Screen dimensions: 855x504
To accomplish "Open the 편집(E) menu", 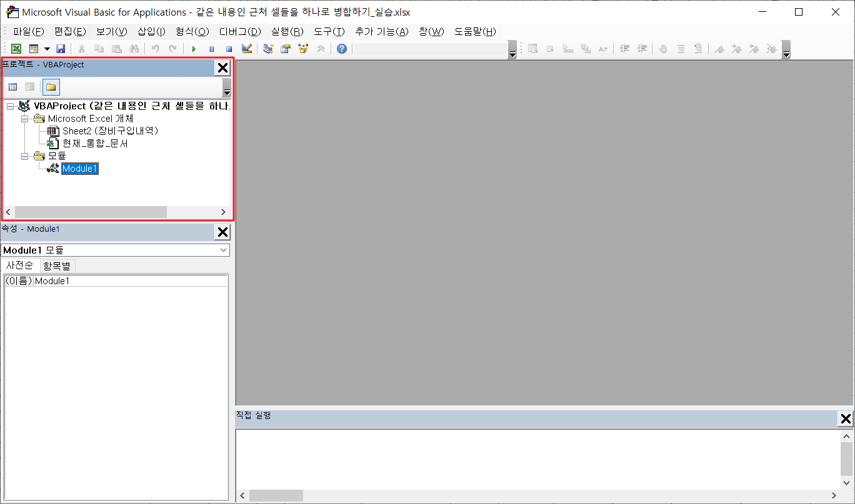I will coord(70,32).
